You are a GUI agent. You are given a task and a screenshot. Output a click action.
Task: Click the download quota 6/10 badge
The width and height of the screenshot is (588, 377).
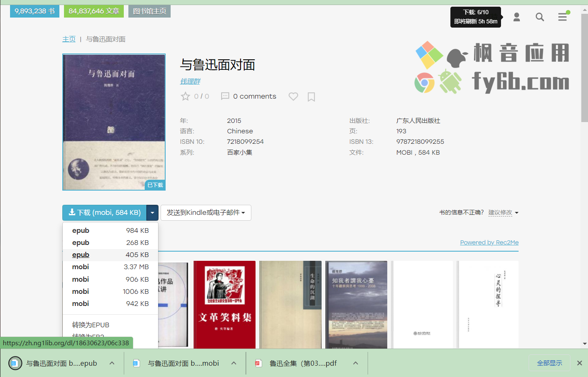(x=476, y=17)
